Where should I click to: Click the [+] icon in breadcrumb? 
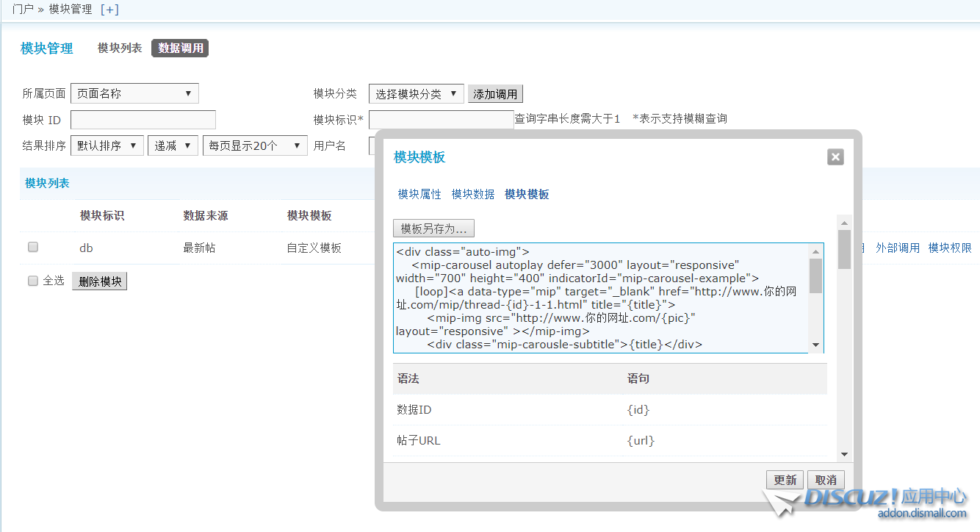pyautogui.click(x=109, y=10)
